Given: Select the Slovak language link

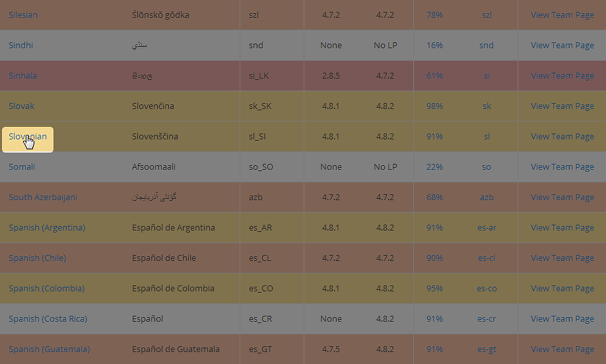Looking at the screenshot, I should tap(21, 106).
